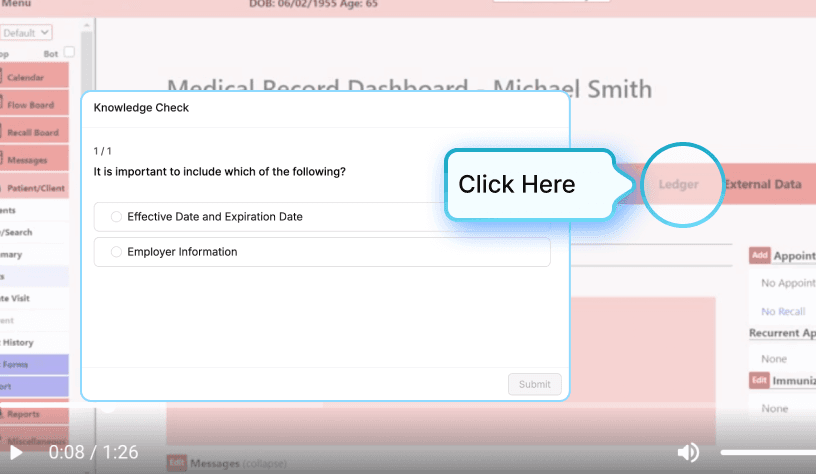Mute the video using the speaker icon
816x474 pixels.
point(687,452)
